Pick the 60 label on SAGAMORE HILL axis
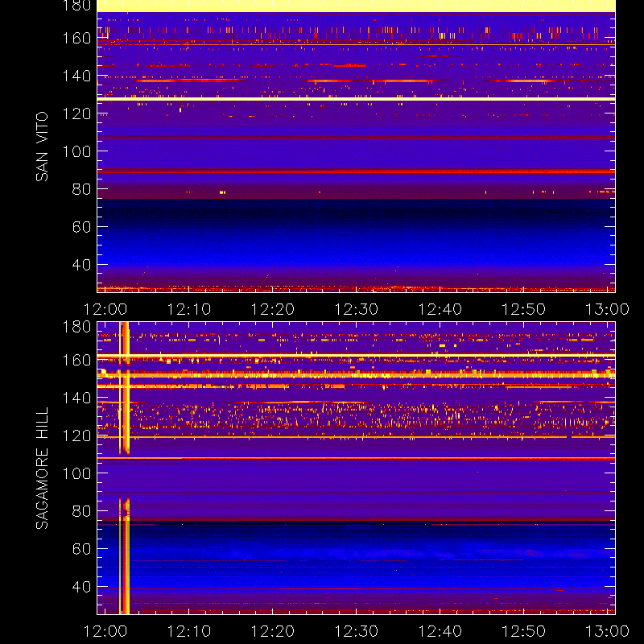The width and height of the screenshot is (644, 644). pos(81,549)
